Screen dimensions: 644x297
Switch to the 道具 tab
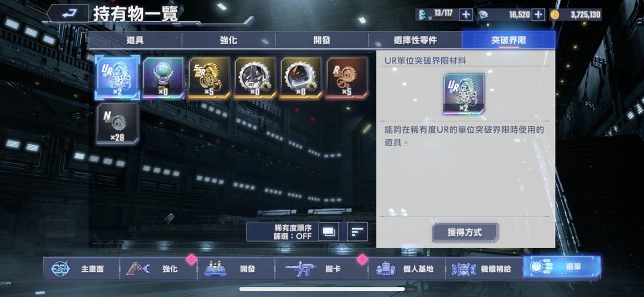point(135,40)
